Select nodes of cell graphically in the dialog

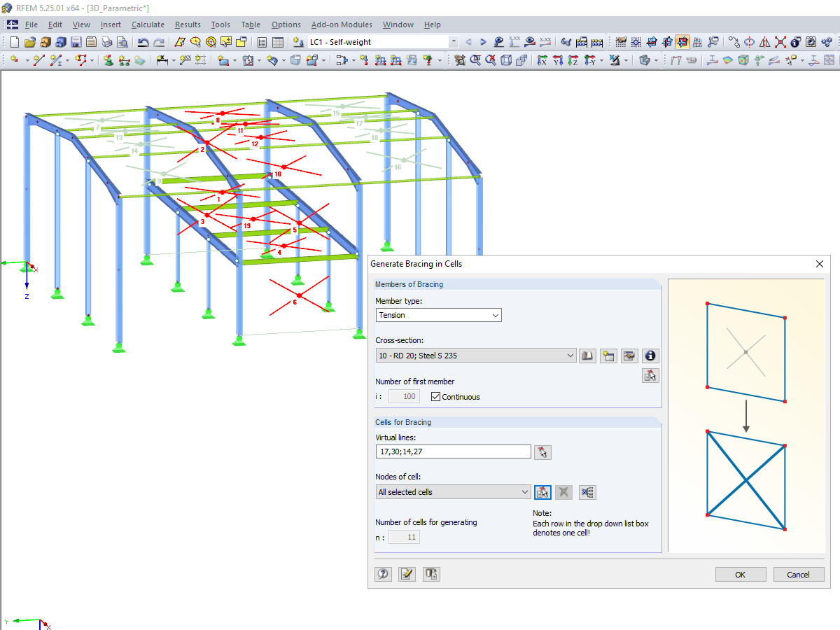pyautogui.click(x=542, y=492)
